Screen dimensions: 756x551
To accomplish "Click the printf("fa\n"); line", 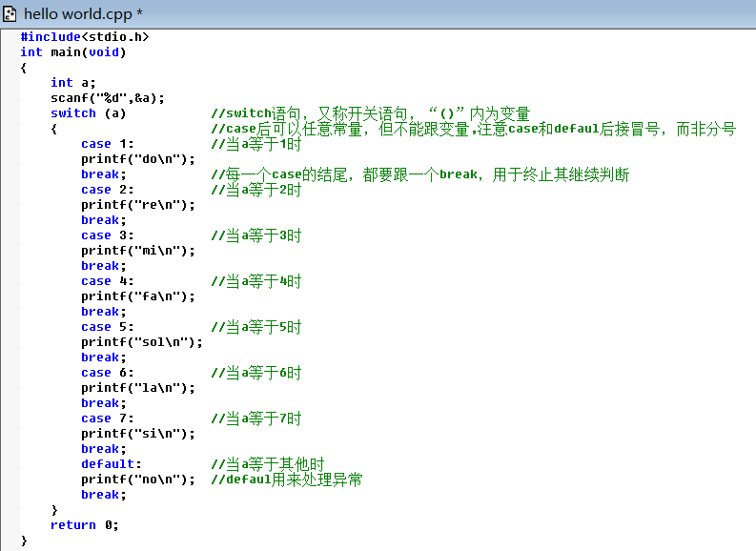I will click(138, 296).
